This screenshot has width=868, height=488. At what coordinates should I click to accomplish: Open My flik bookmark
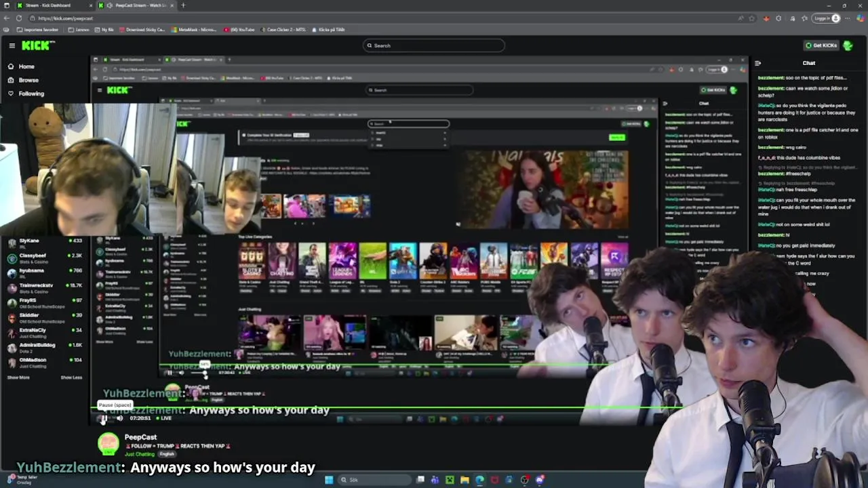[x=104, y=30]
